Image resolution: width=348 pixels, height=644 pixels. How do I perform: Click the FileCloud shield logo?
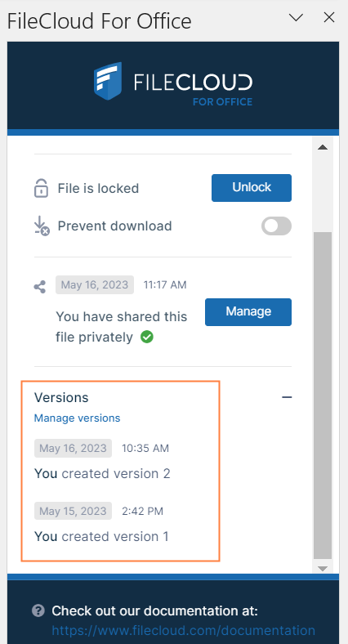(108, 81)
